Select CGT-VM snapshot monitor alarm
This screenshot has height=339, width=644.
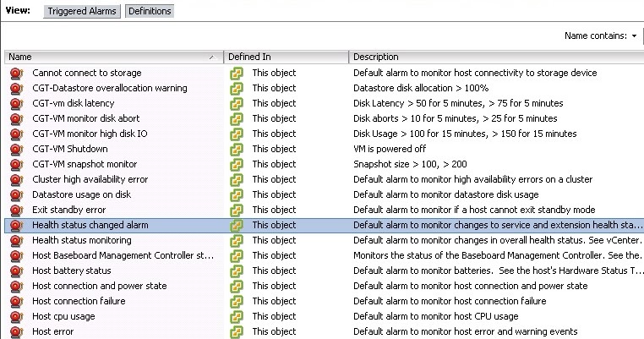pos(85,164)
